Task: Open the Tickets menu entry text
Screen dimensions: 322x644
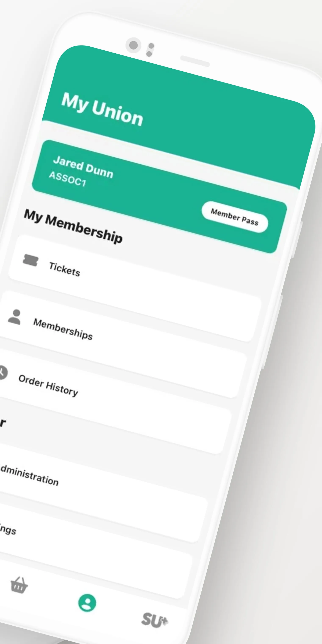Action: 64,269
